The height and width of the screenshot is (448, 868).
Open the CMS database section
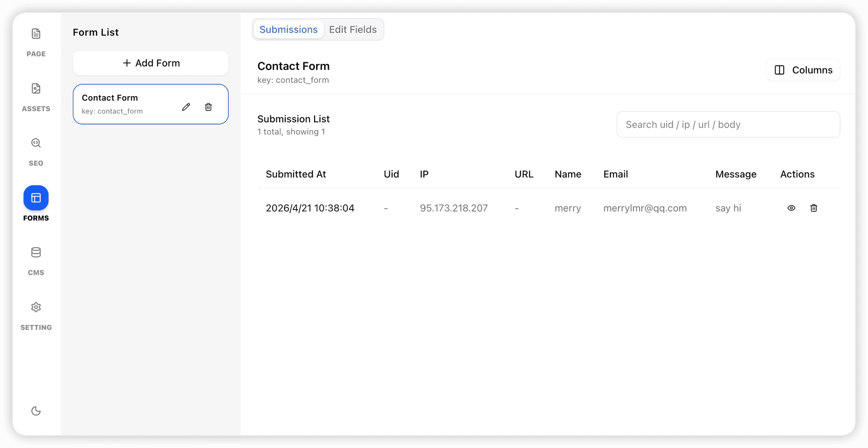(36, 261)
